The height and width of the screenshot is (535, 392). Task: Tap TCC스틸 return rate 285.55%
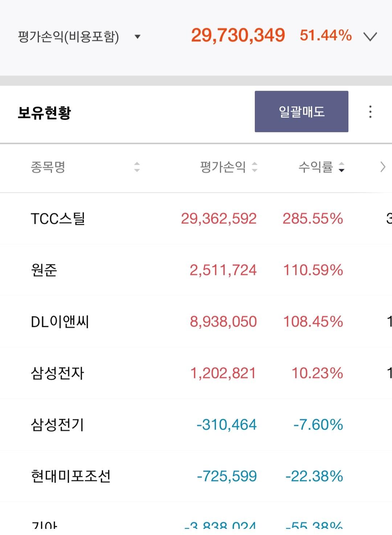[x=313, y=219]
